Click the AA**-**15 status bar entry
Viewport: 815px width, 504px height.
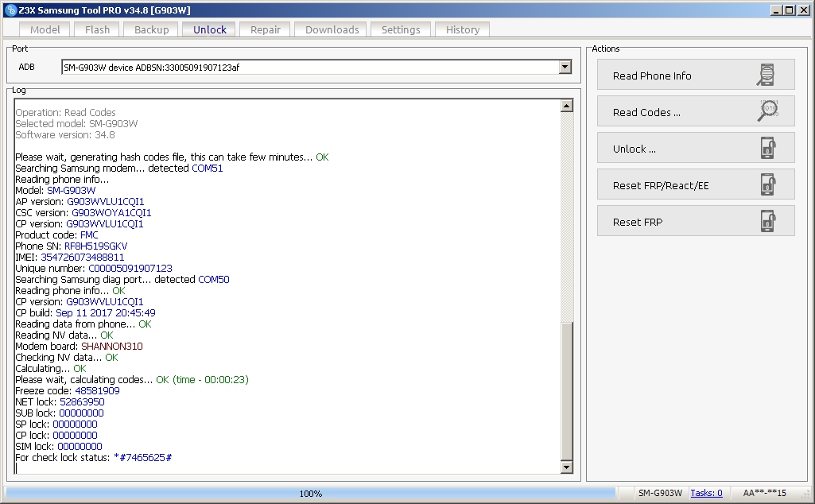[x=764, y=493]
